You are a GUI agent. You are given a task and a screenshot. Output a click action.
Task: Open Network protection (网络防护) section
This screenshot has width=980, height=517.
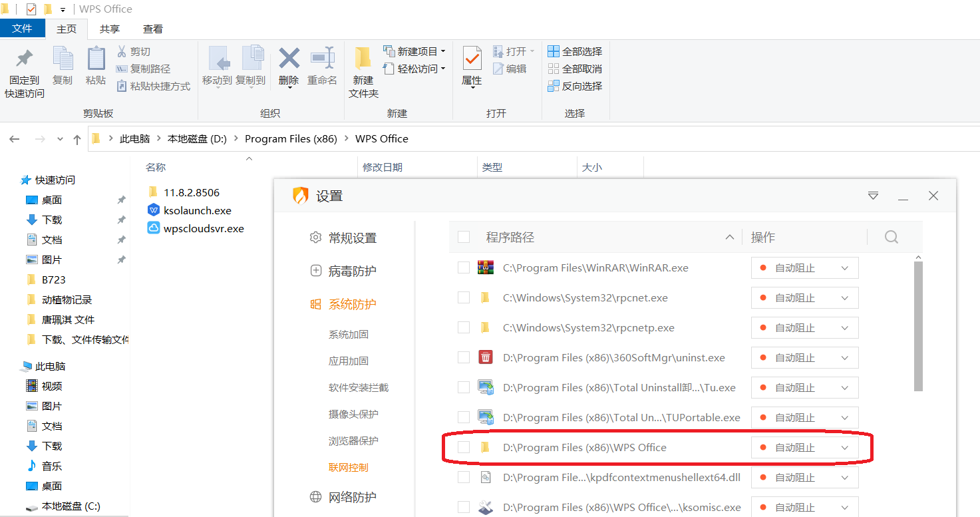point(352,497)
